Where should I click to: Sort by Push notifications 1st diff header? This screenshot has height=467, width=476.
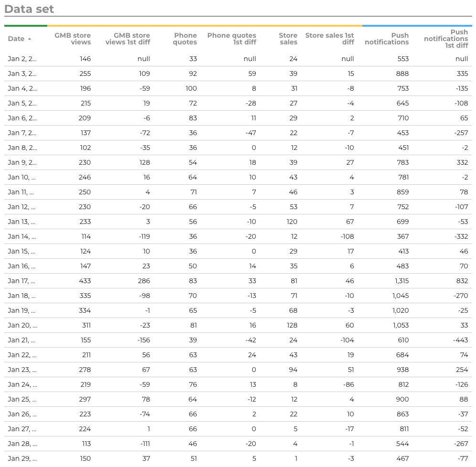pos(446,39)
